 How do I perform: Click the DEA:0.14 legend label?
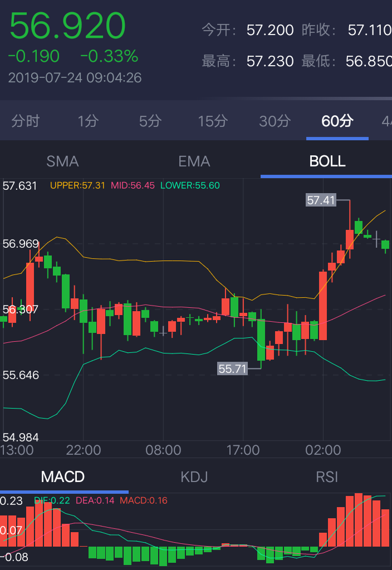[x=95, y=500]
